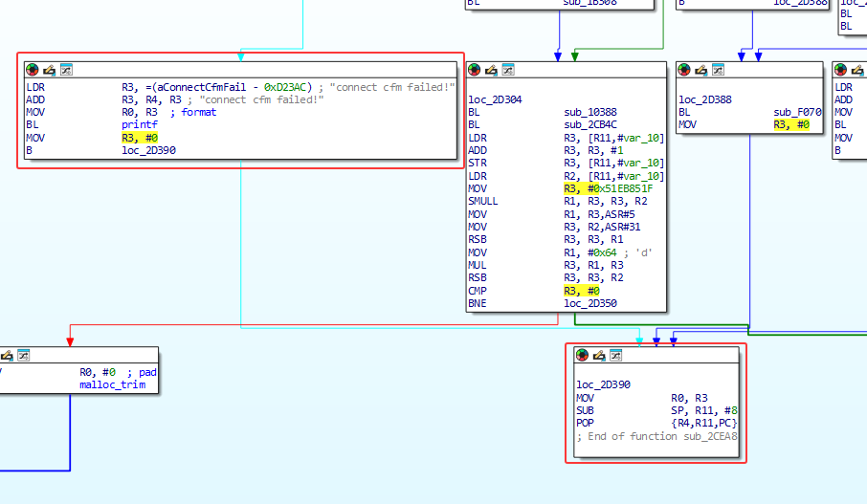The width and height of the screenshot is (867, 504).
Task: Click edit pencil icon in loc_2D390 block
Action: point(599,355)
